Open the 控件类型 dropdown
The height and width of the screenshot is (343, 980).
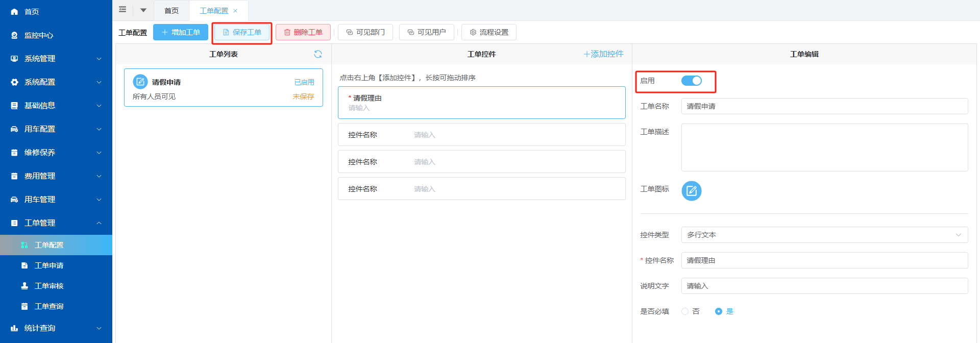tap(824, 235)
